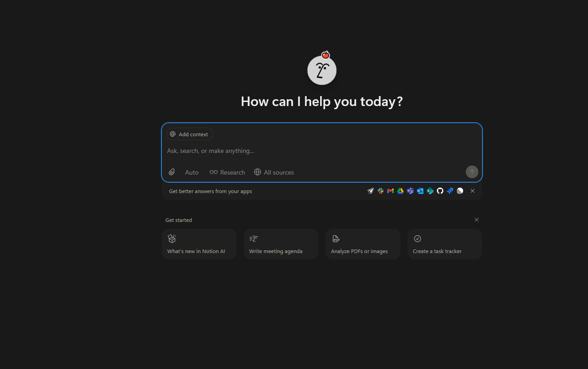Open the All sources dropdown
Image resolution: width=588 pixels, height=369 pixels.
(274, 172)
